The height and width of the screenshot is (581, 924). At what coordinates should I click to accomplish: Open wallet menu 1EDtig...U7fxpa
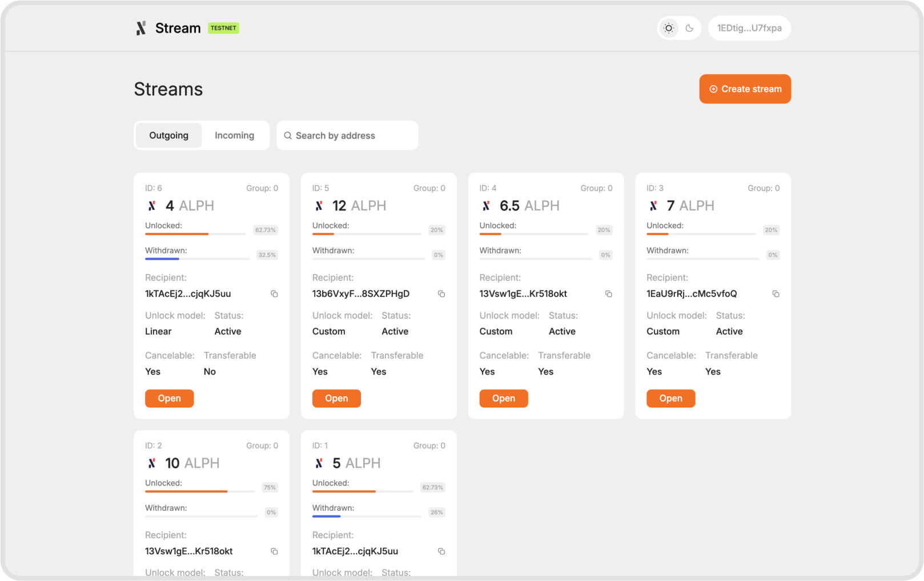tap(749, 28)
